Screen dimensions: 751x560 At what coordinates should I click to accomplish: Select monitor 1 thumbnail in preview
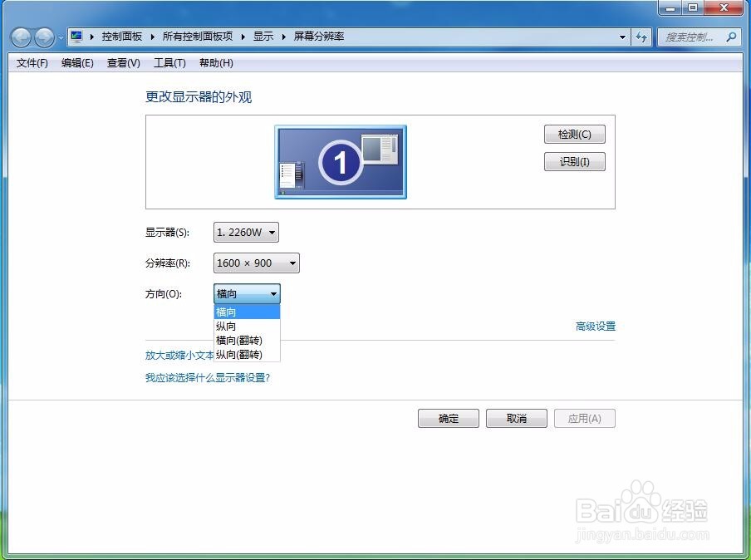341,162
